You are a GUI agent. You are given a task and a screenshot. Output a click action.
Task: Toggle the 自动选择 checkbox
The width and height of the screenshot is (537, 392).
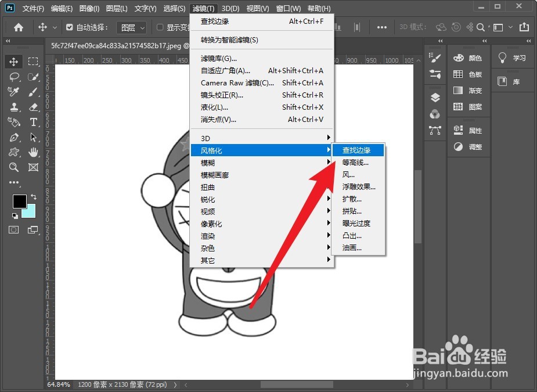70,27
